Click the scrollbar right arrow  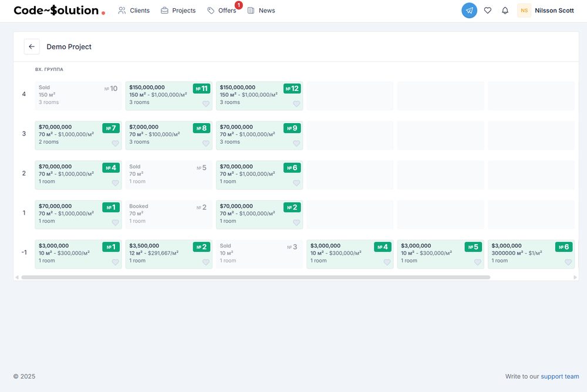pyautogui.click(x=575, y=278)
